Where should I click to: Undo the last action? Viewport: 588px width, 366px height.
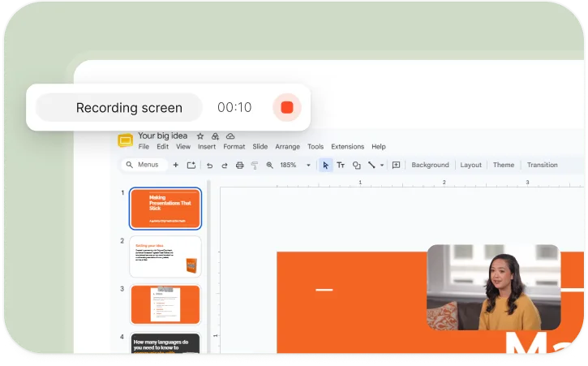[x=209, y=166]
